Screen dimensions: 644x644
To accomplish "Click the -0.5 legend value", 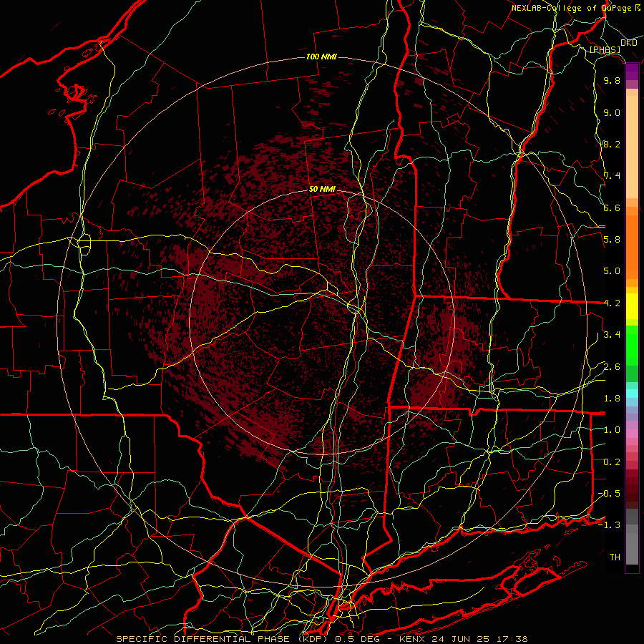I will click(610, 494).
